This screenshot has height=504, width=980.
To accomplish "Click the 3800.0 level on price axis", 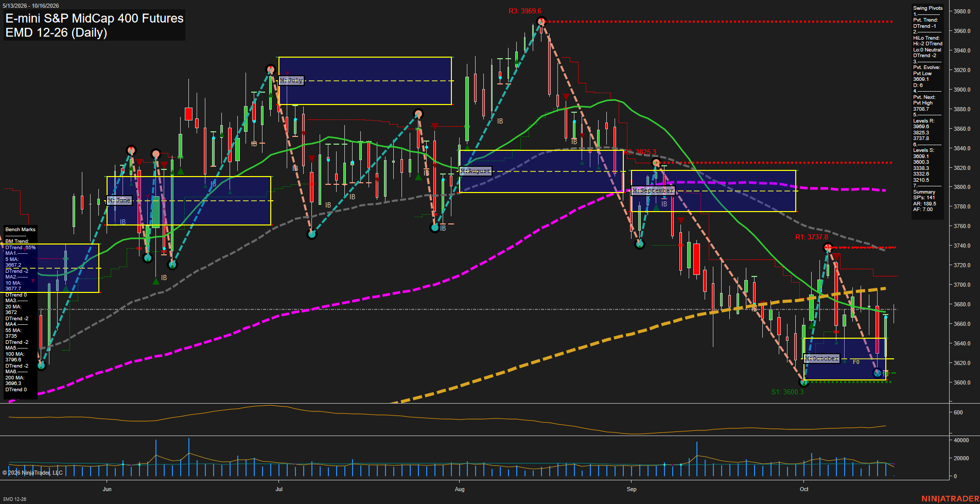I will coord(962,187).
